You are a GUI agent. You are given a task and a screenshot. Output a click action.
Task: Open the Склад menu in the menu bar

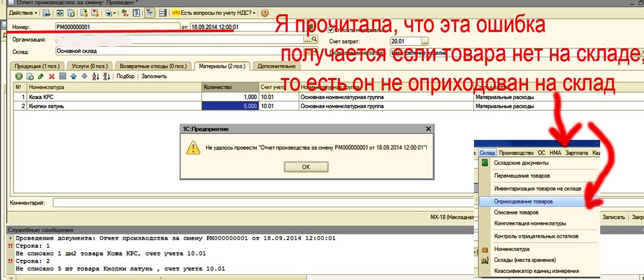point(488,153)
